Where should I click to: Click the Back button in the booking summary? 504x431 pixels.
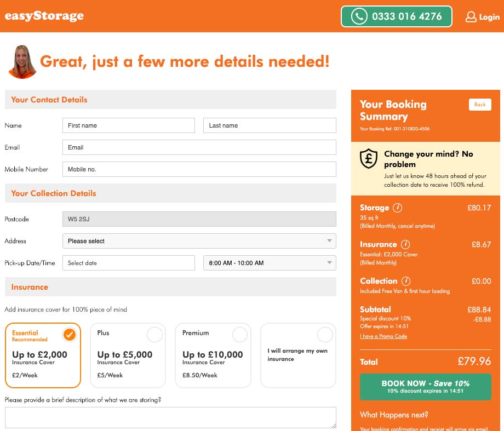click(x=480, y=105)
